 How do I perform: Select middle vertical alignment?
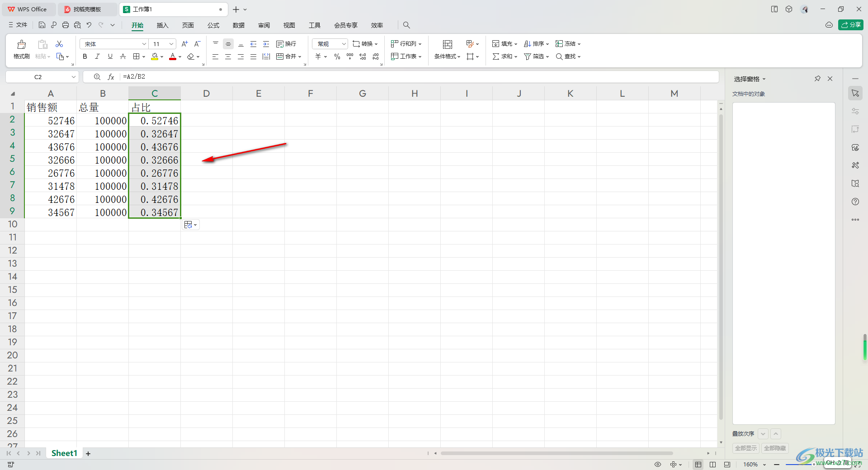coord(228,44)
